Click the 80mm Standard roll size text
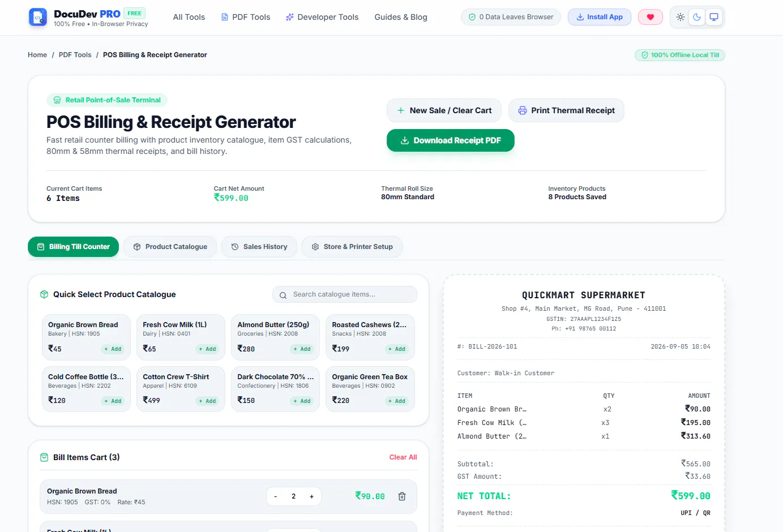The width and height of the screenshot is (783, 532). click(x=408, y=197)
